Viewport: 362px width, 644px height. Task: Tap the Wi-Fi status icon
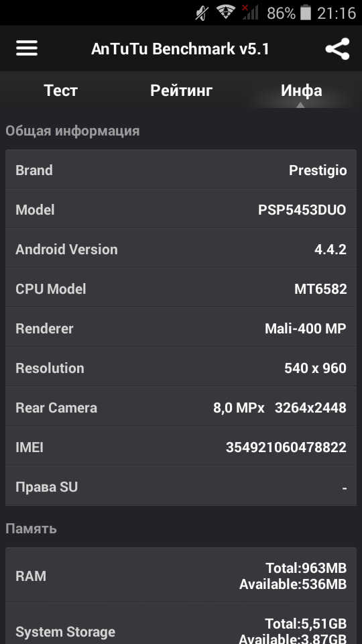tap(226, 13)
